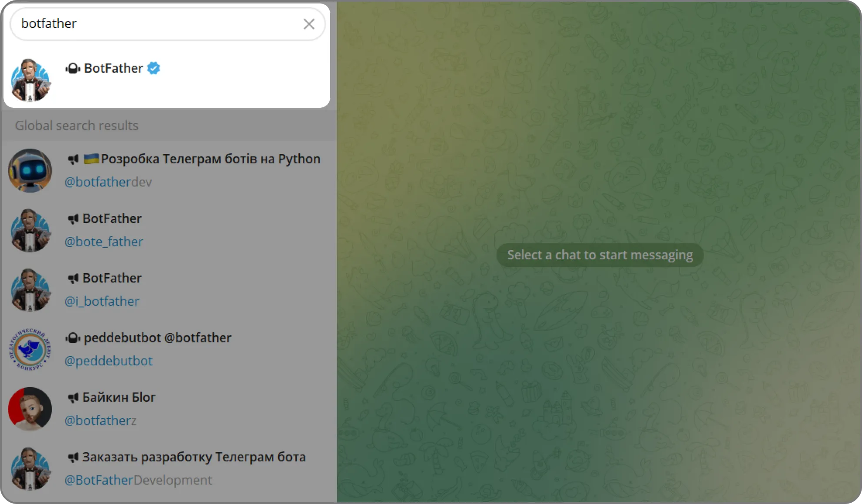Click the botfather search input field
This screenshot has height=504, width=862.
tap(156, 23)
